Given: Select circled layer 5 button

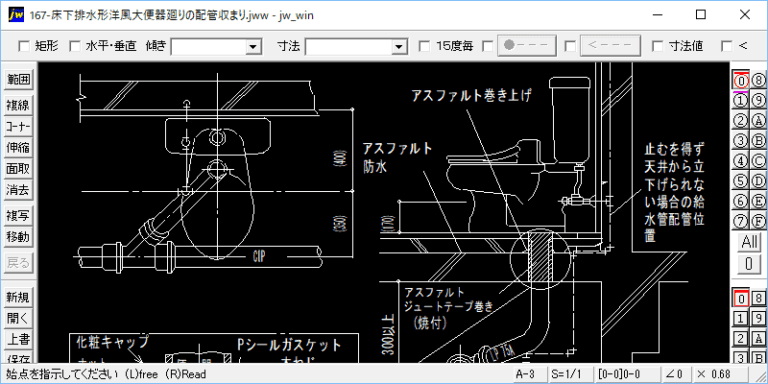Looking at the screenshot, I should (x=741, y=181).
